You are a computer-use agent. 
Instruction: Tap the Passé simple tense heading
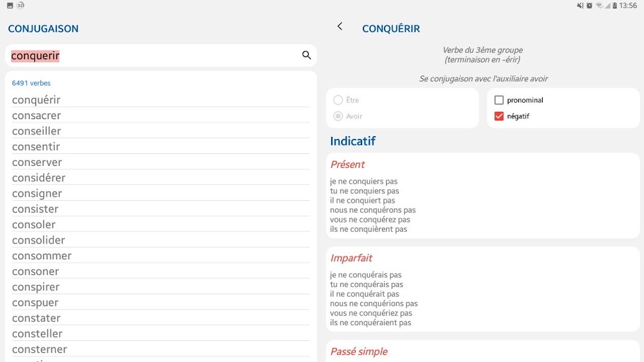359,351
